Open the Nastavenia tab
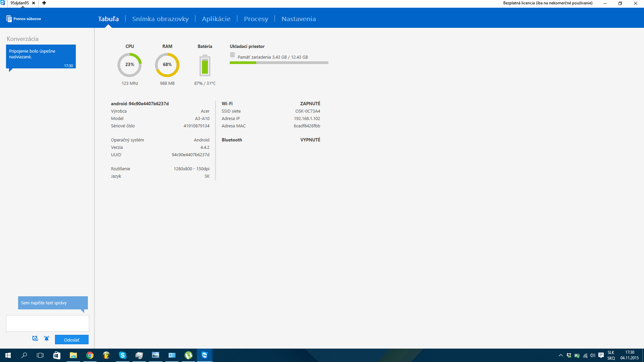The image size is (644, 362). (299, 19)
